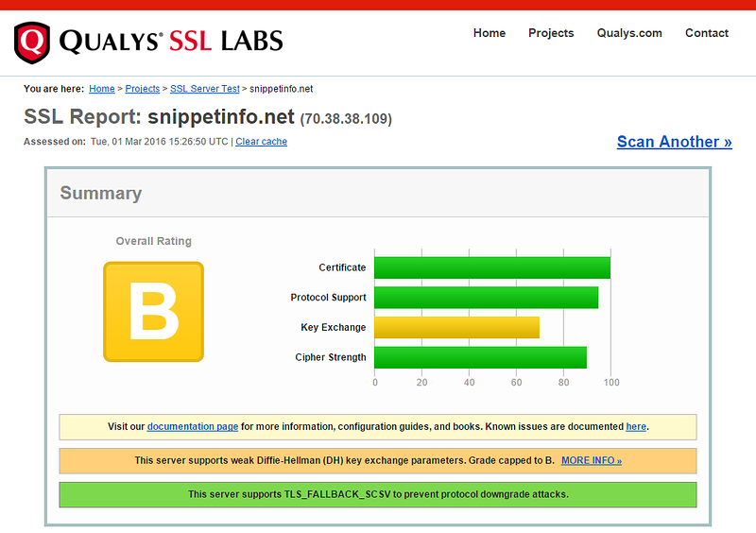Click the 'Assessed on:' label

point(55,142)
